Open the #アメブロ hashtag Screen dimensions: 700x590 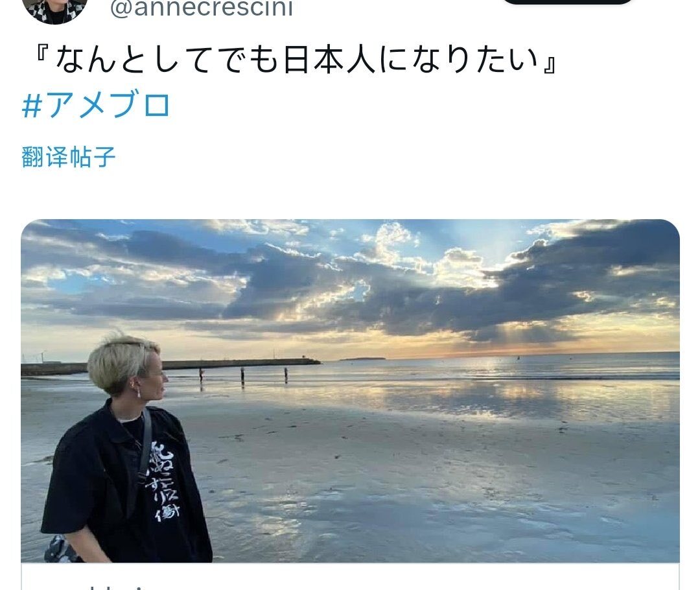[x=96, y=106]
